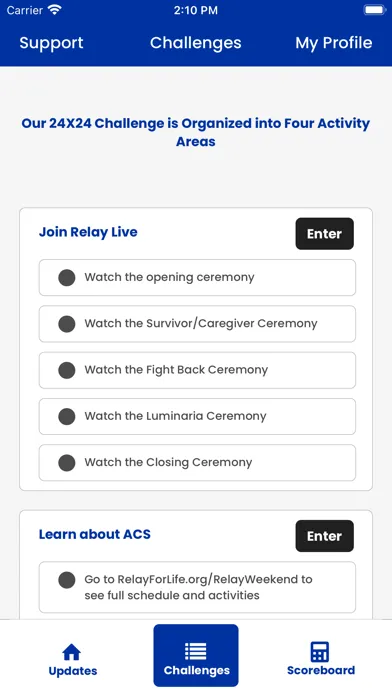
Task: Open the Learn about ACS heading
Action: click(x=95, y=534)
